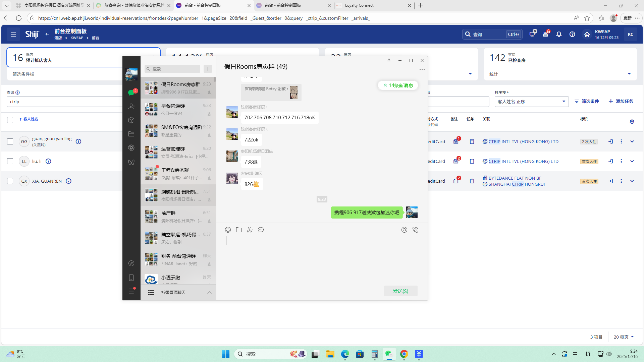The image size is (644, 362).
Task: Click the notification bell in Shiji header
Action: coord(559,34)
